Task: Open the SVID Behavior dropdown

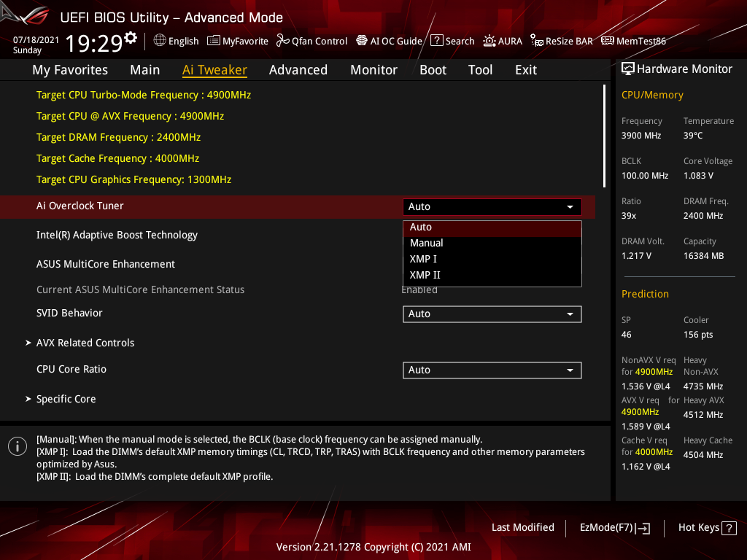Action: tap(492, 314)
